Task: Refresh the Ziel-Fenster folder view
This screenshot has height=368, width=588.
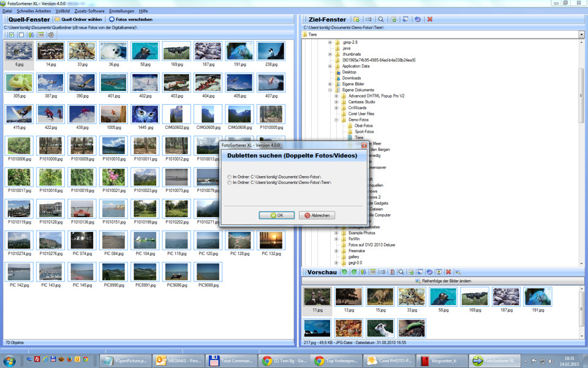Action: click(x=419, y=19)
